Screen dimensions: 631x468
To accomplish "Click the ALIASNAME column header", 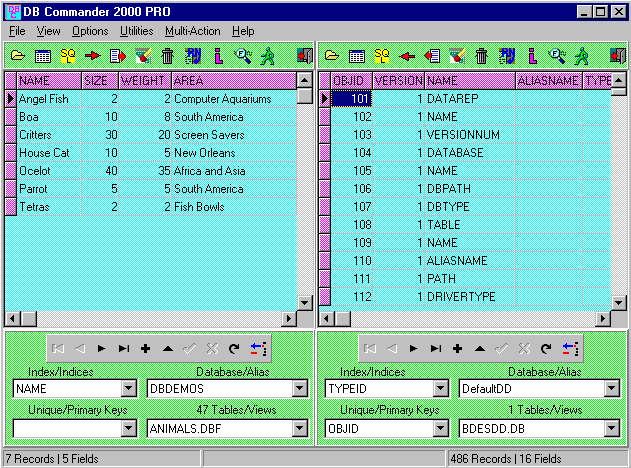I will [x=549, y=81].
